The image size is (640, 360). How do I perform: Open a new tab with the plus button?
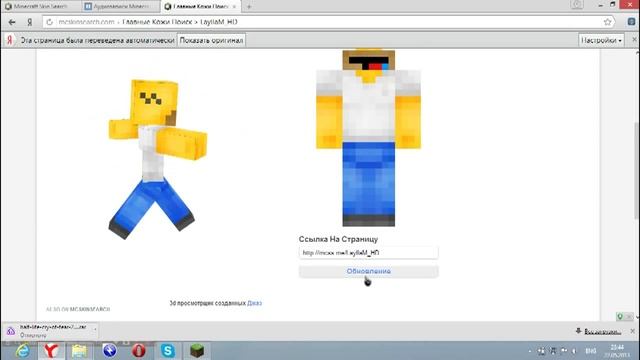click(x=249, y=7)
